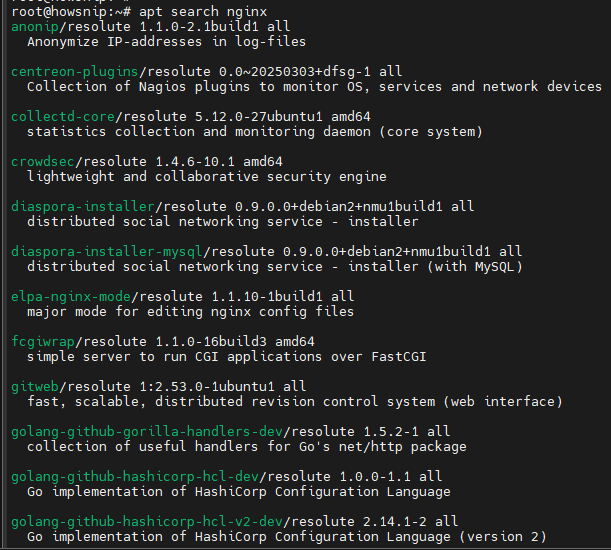Screen dimensions: 611x550
Task: Select 'golang-github-hashicorp-hcl-dev' package name
Action: [x=135, y=476]
